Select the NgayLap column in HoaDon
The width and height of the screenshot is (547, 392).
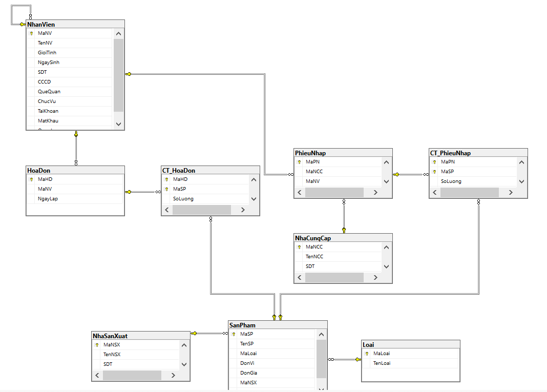point(75,199)
